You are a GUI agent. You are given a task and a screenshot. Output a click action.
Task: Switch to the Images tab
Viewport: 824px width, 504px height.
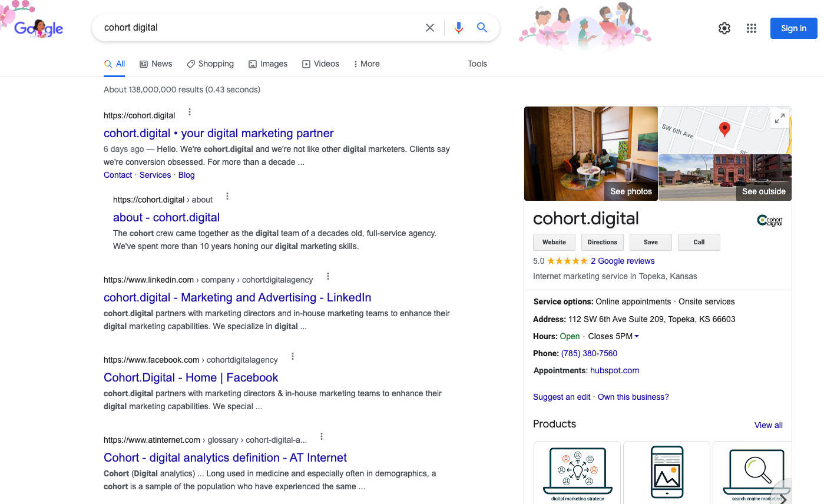[268, 64]
